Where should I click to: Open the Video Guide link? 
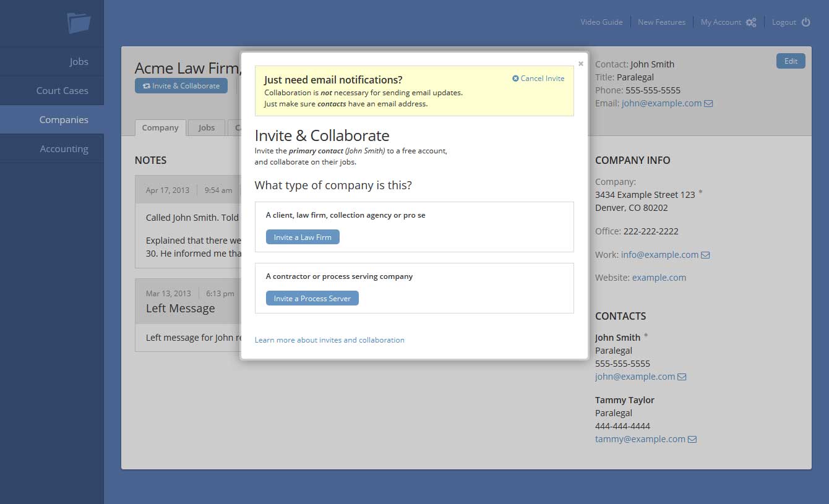(x=601, y=22)
